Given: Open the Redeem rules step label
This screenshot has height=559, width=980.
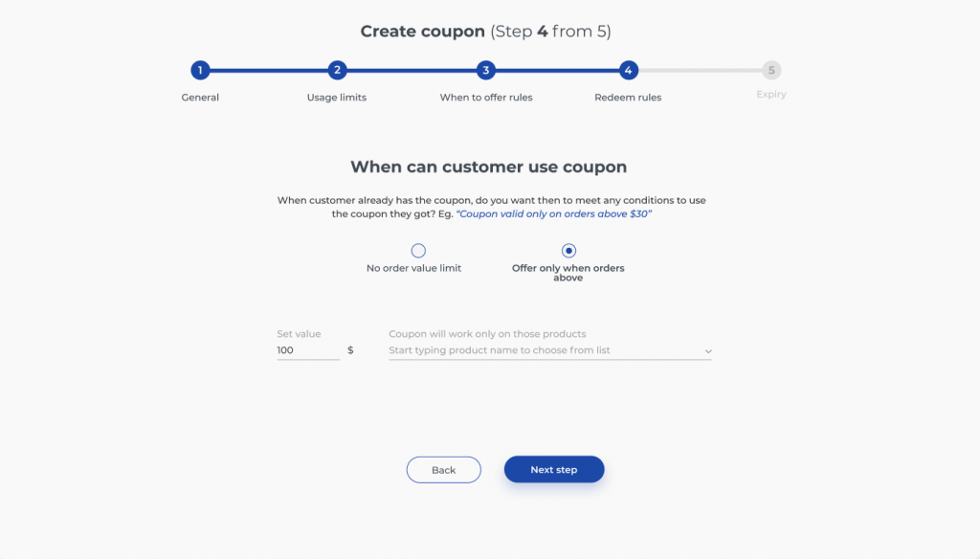Looking at the screenshot, I should (x=628, y=98).
